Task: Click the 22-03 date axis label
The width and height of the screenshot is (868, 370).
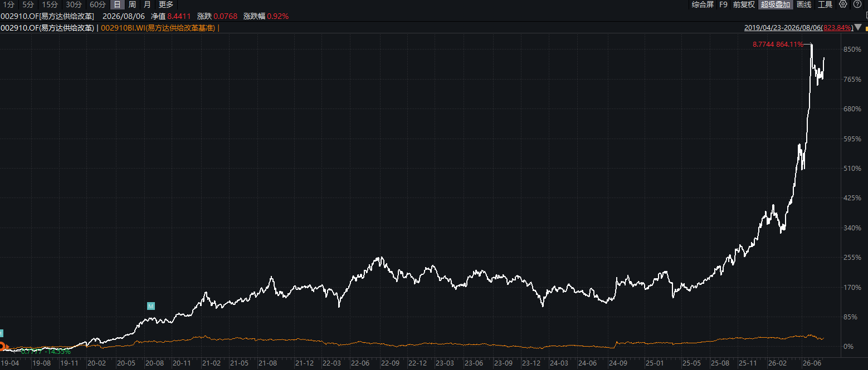Action: 333,363
